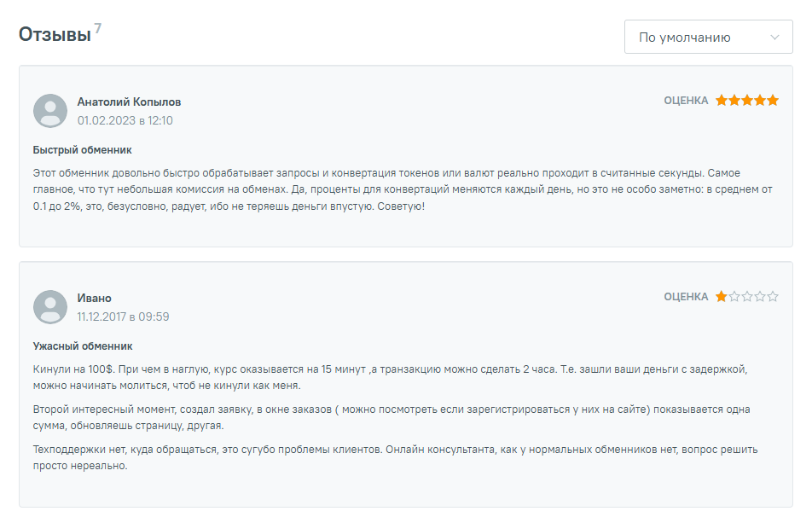Click the review count number 7
This screenshot has width=812, height=517.
pos(98,28)
